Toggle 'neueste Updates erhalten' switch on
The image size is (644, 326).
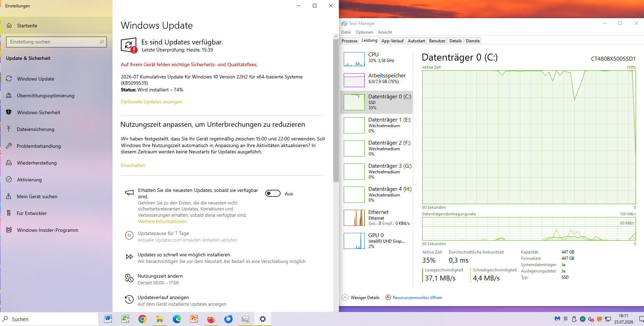click(x=273, y=193)
